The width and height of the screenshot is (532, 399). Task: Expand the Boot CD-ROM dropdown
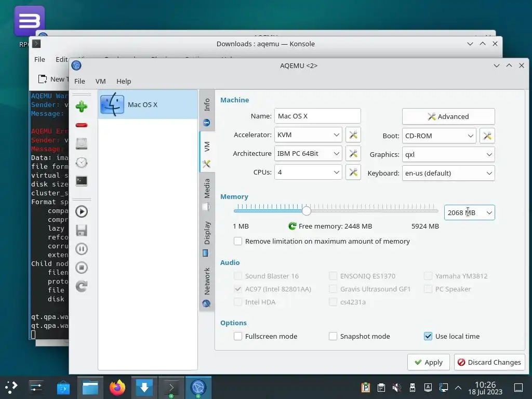click(x=439, y=136)
